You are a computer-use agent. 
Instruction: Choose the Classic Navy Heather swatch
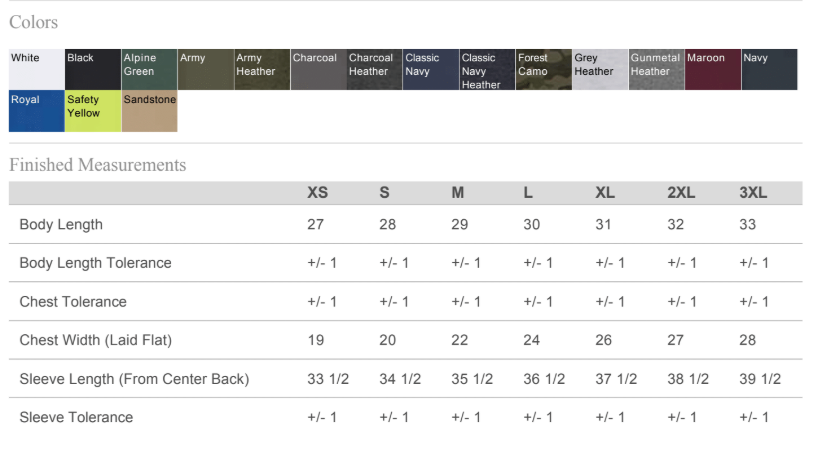pyautogui.click(x=487, y=70)
